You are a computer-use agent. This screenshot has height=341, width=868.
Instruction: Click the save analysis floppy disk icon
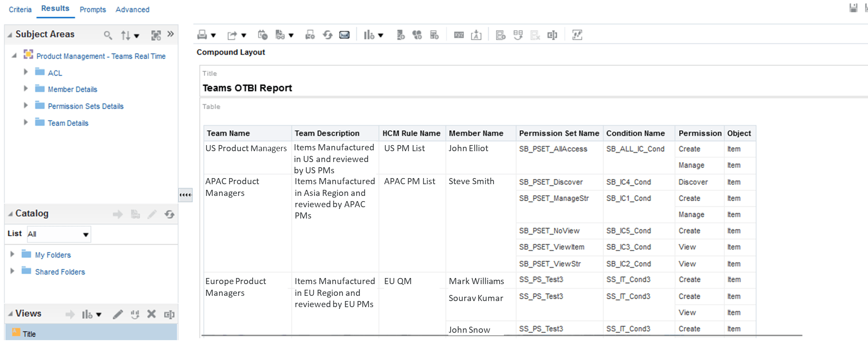853,8
